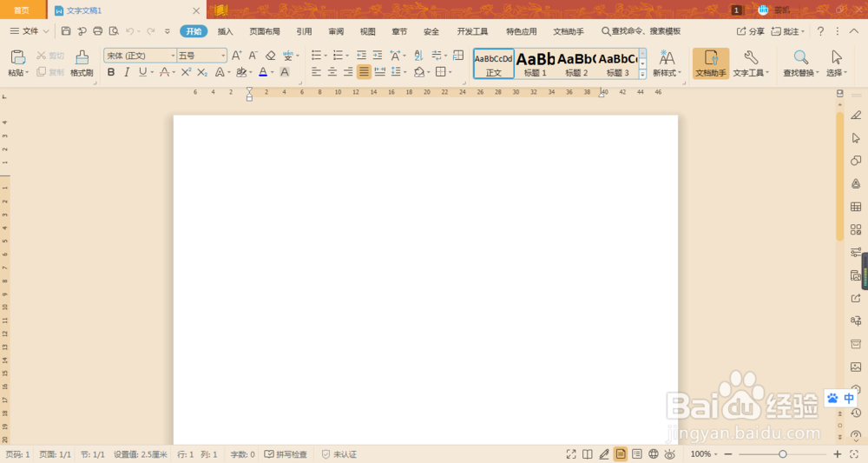Click the Paste clipboard icon
The height and width of the screenshot is (463, 868).
(x=17, y=57)
